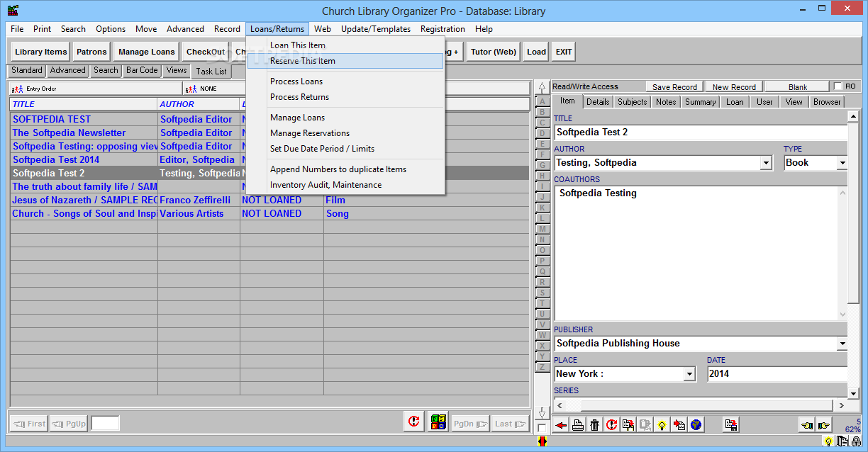Image resolution: width=868 pixels, height=452 pixels.
Task: Click the New Record button
Action: tap(734, 87)
